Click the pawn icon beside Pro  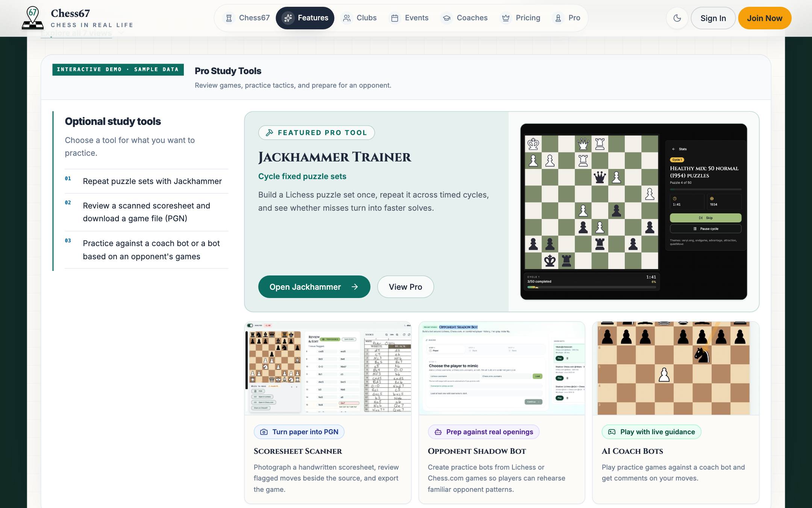[x=558, y=18]
